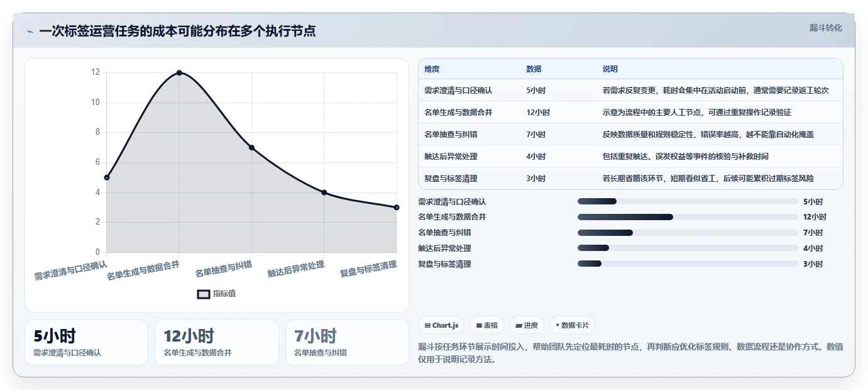This screenshot has height=390, width=868.
Task: Select table cell 名单生成与数据合并
Action: point(458,113)
